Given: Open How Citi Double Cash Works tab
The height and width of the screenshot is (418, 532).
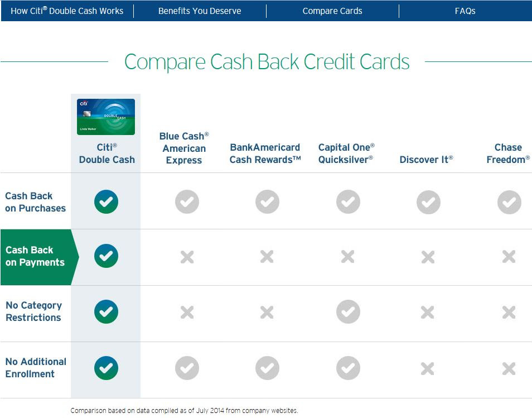Looking at the screenshot, I should [67, 11].
